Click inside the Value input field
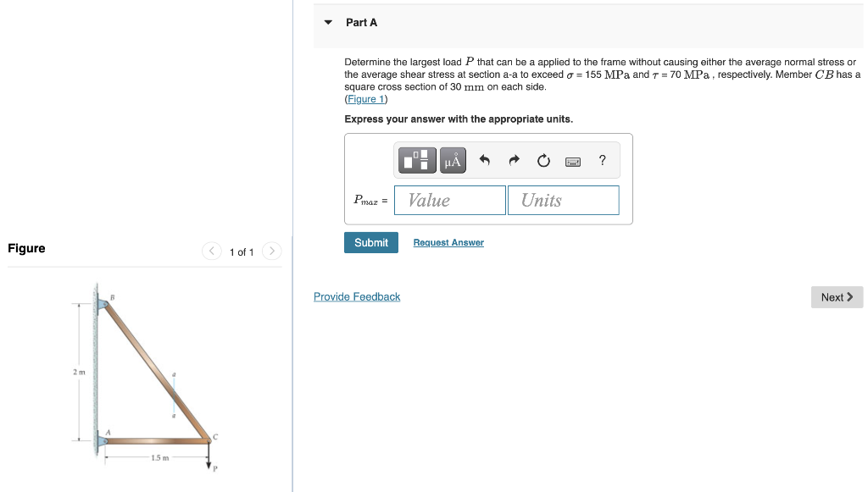The height and width of the screenshot is (492, 868). click(x=449, y=200)
